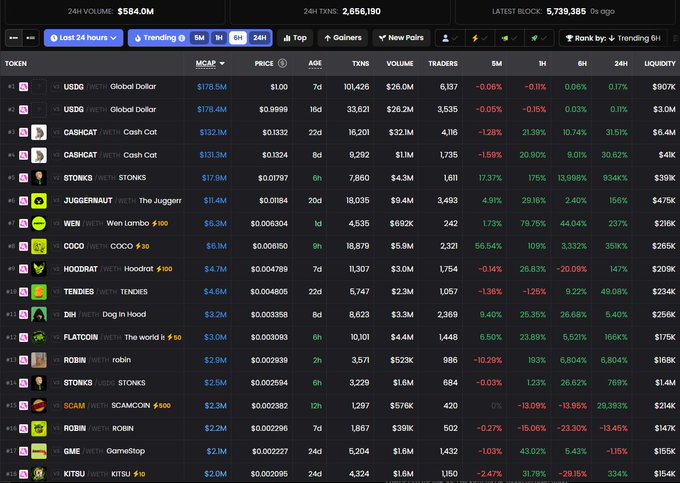The image size is (680, 483).
Task: Click the WEN token logo
Action: (x=39, y=223)
